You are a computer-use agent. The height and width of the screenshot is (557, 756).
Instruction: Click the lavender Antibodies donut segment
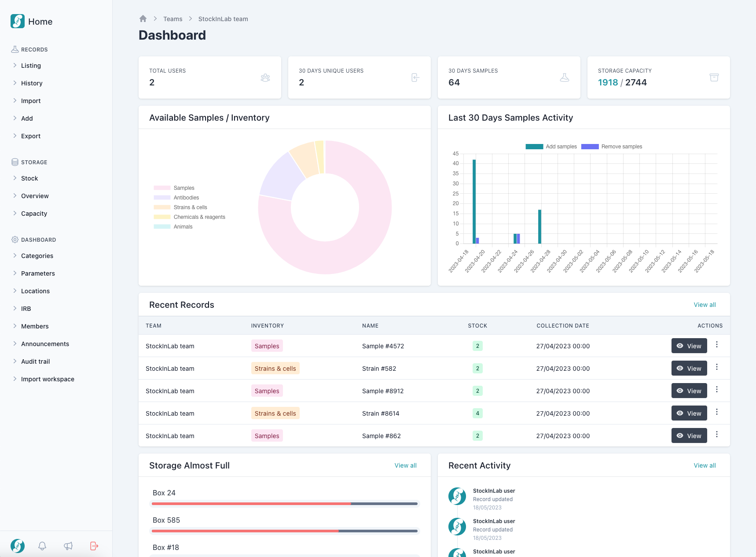[282, 178]
